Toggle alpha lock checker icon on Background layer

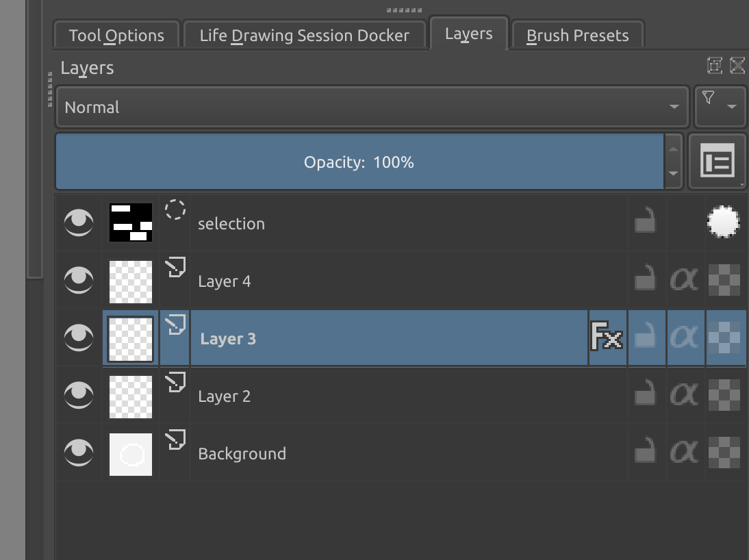pos(724,453)
